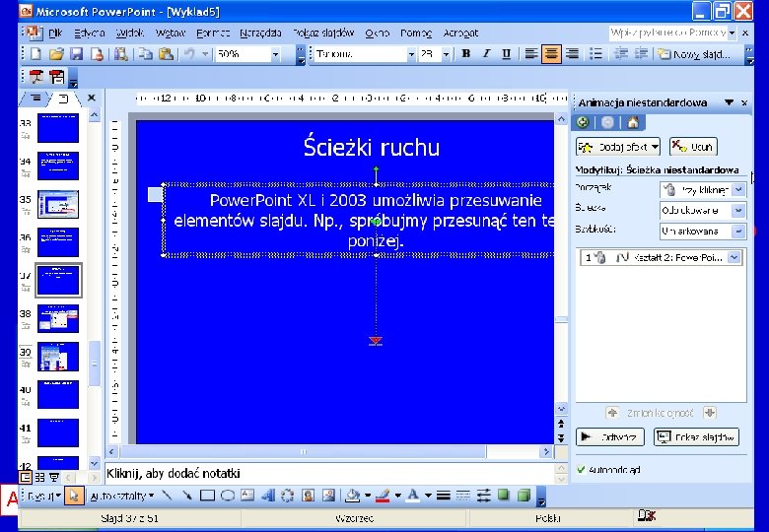The image size is (769, 532).
Task: Click the notes field 'Kliknij, aby dodać notatki'
Action: coord(328,473)
